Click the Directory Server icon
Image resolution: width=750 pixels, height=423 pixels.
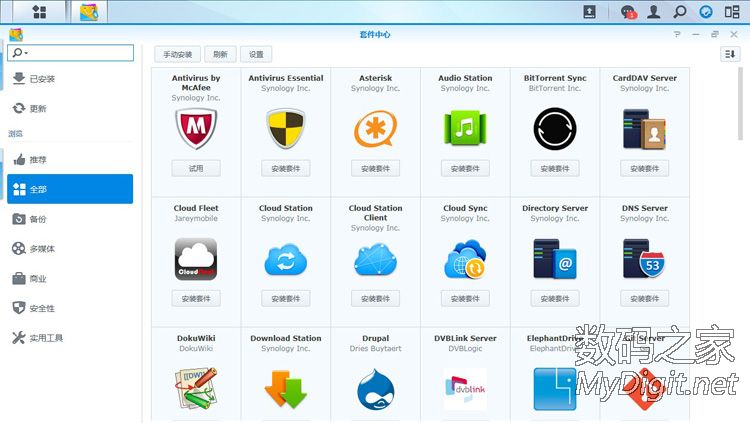[x=555, y=259]
